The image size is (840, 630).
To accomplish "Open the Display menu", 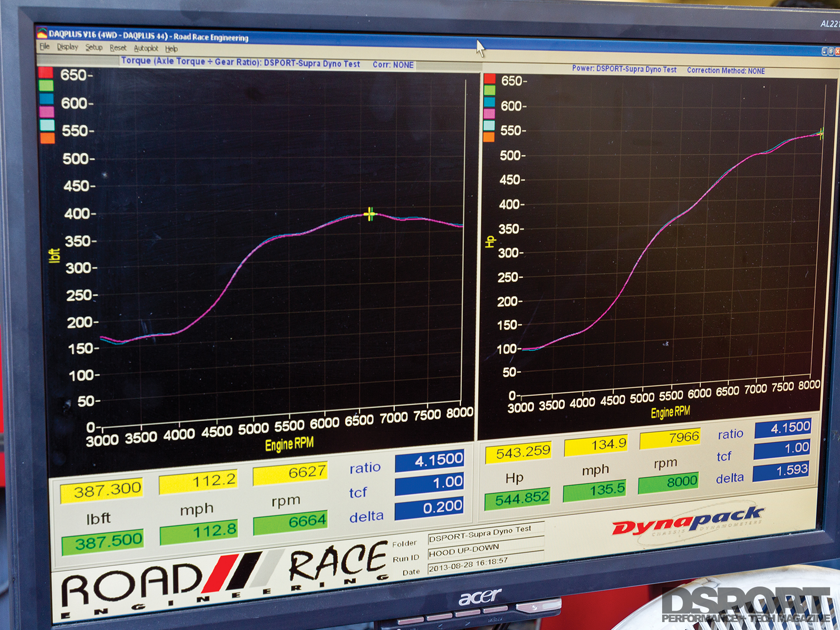I will (67, 46).
